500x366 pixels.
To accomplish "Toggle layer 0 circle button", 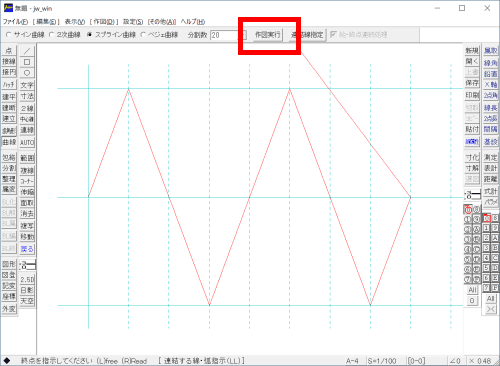I will point(468,210).
